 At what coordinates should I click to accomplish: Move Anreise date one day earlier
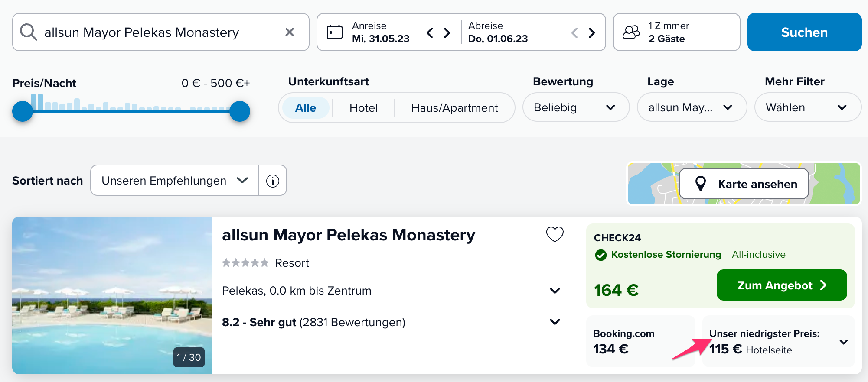(x=430, y=32)
